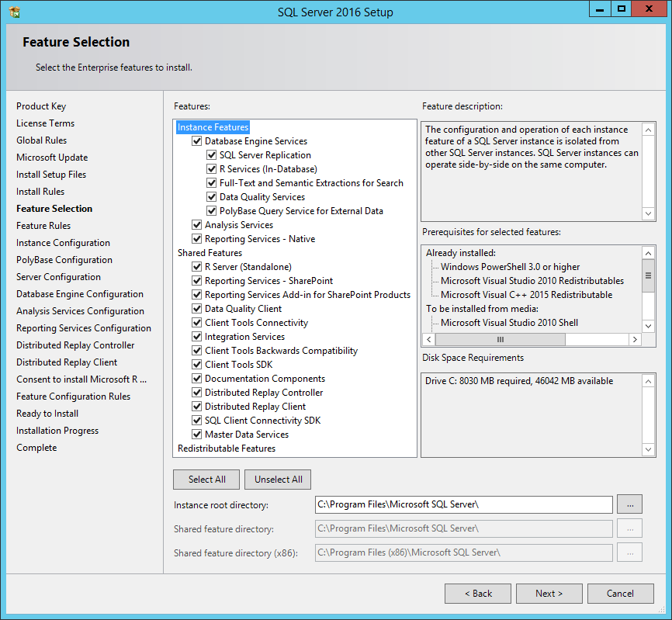This screenshot has height=620, width=672.
Task: Open the License Terms step
Action: point(46,123)
